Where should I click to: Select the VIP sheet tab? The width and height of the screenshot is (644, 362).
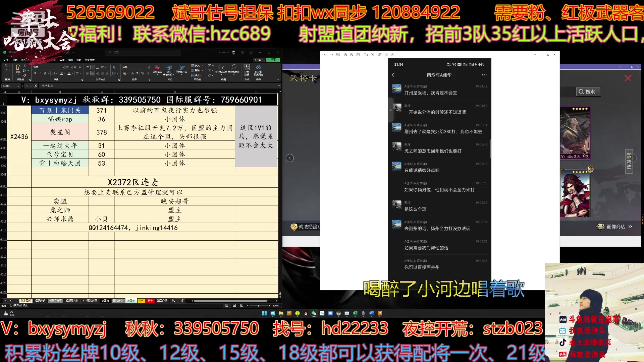point(141,301)
